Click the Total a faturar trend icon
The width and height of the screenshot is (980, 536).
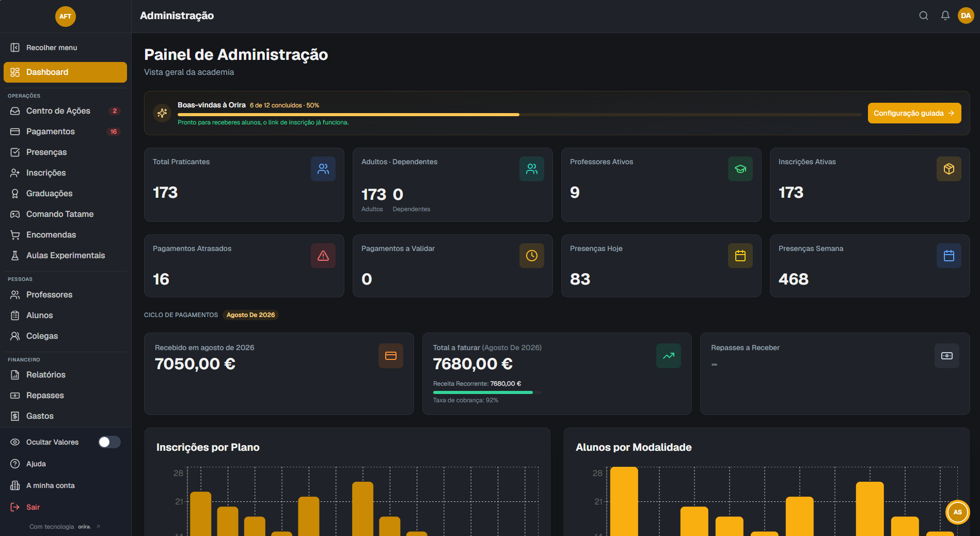click(x=669, y=356)
